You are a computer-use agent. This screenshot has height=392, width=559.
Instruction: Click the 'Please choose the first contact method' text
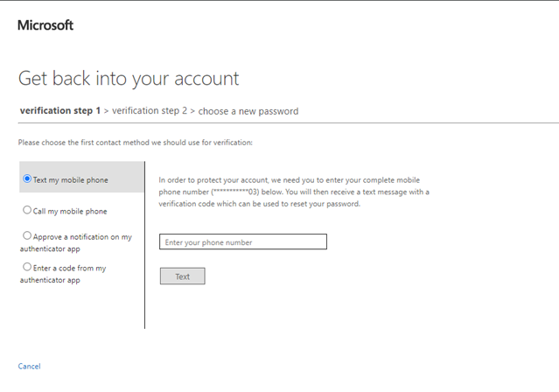point(136,142)
